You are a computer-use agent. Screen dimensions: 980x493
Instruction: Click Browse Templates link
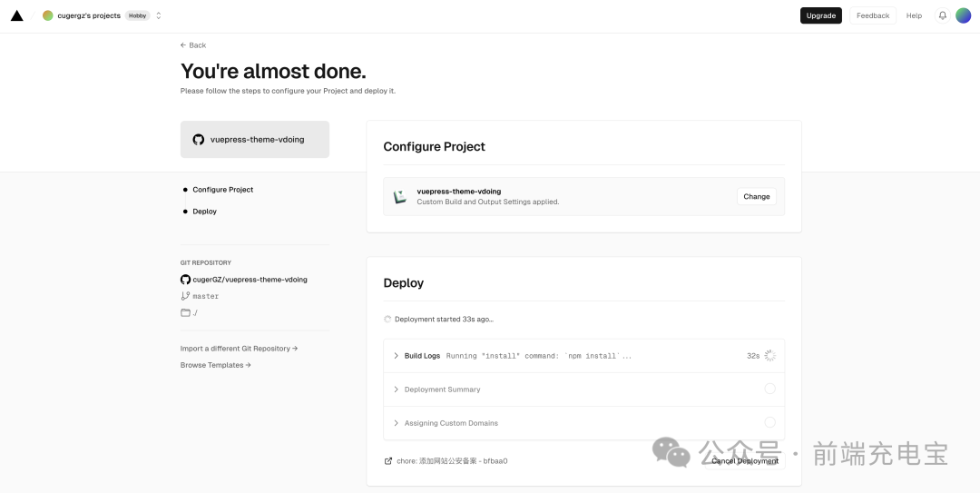point(216,365)
